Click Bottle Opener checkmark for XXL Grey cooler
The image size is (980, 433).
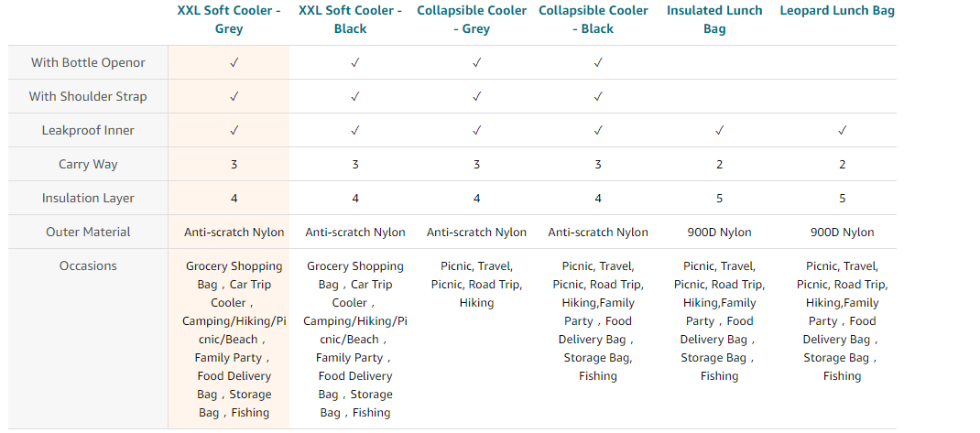(x=234, y=63)
